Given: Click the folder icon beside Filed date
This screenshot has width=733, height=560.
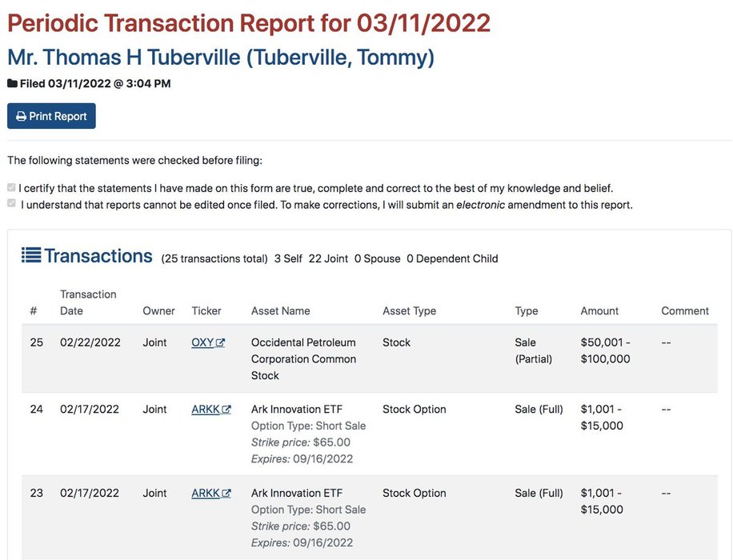Looking at the screenshot, I should (x=13, y=84).
